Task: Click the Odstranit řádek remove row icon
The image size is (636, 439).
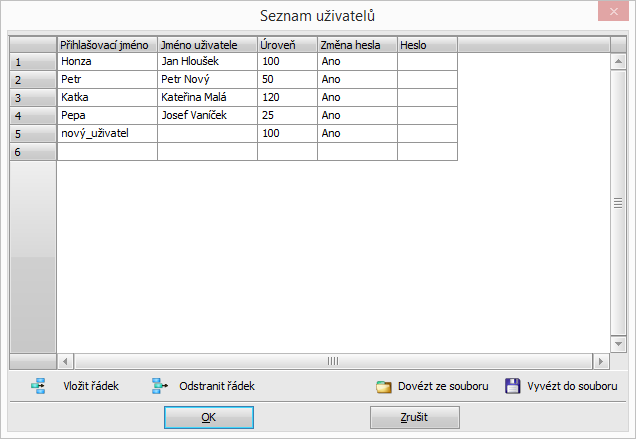Action: click(158, 386)
